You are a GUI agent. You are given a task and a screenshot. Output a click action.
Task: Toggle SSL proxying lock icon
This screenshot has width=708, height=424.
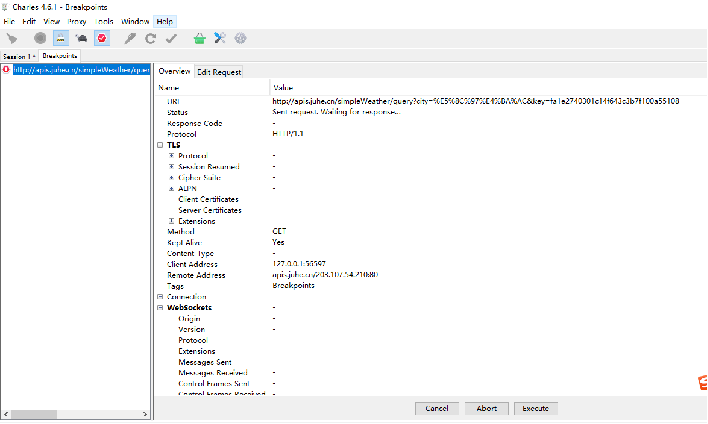61,38
